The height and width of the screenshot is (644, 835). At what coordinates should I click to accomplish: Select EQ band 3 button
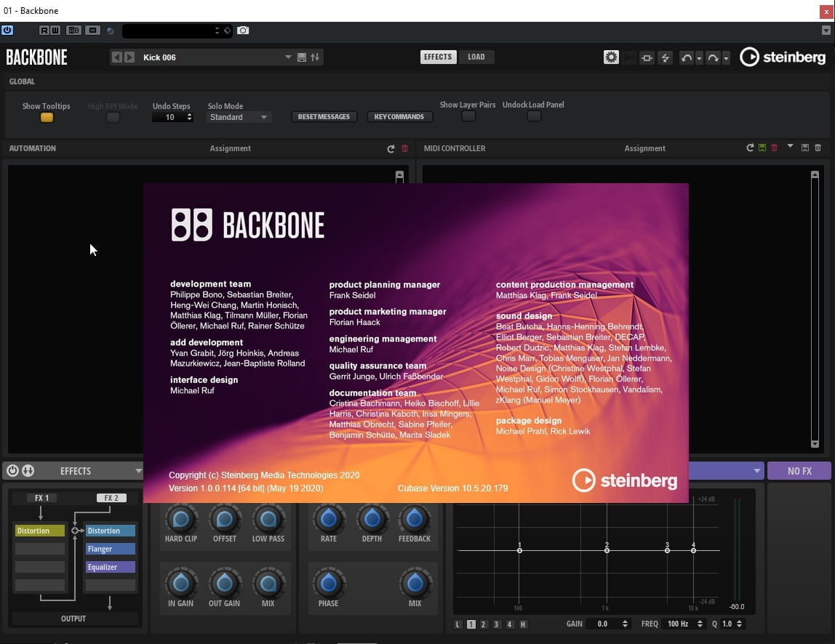click(x=496, y=624)
